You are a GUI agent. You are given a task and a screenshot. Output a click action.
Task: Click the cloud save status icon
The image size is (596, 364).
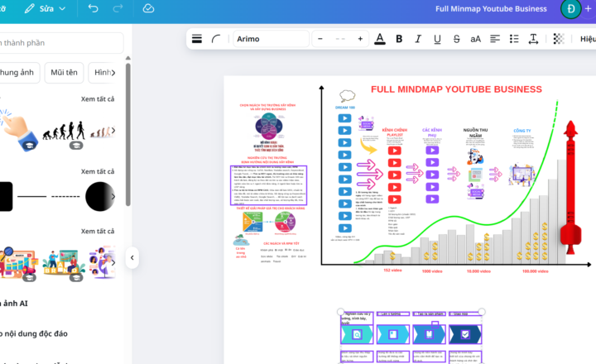tap(148, 8)
